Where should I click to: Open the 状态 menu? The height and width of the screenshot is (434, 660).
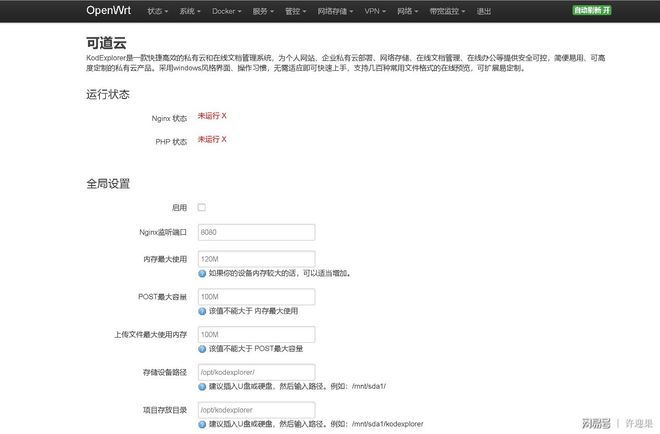(157, 12)
